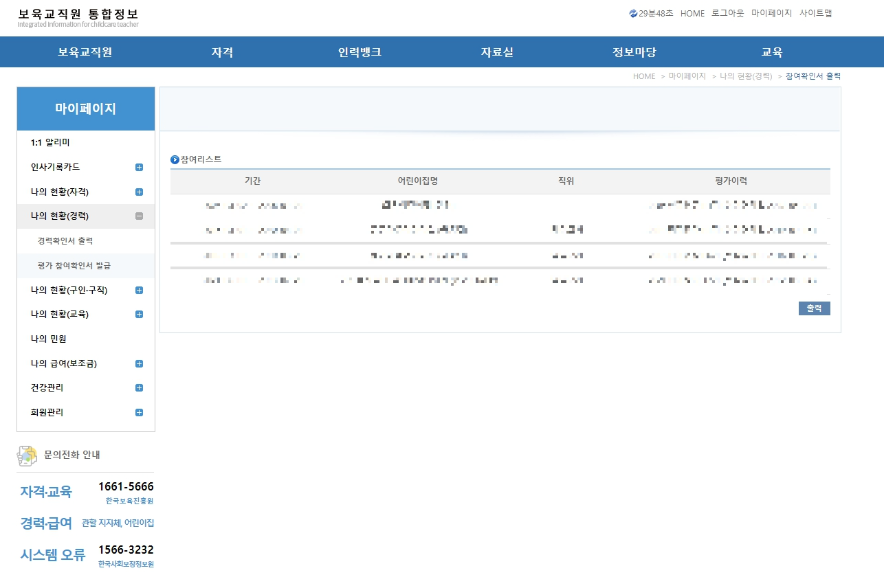Click the 문의전화 안내 icon
This screenshot has height=588, width=884.
(x=27, y=455)
